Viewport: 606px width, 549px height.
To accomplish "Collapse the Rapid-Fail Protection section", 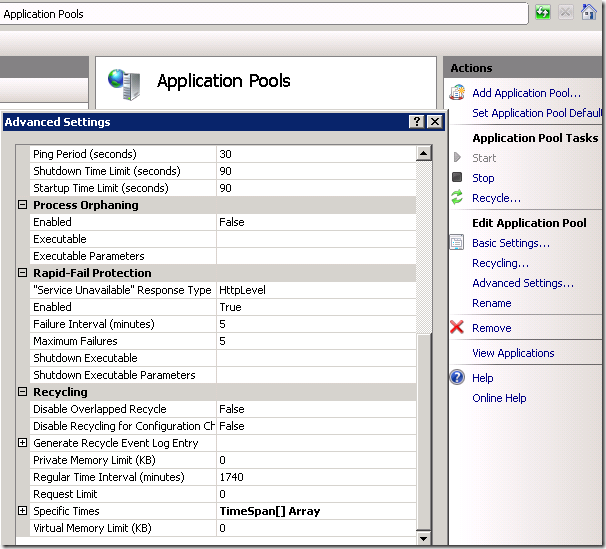I will (22, 273).
